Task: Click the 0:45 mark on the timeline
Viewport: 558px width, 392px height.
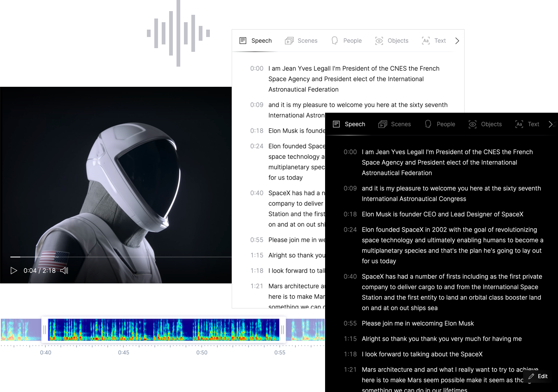Action: click(x=123, y=353)
